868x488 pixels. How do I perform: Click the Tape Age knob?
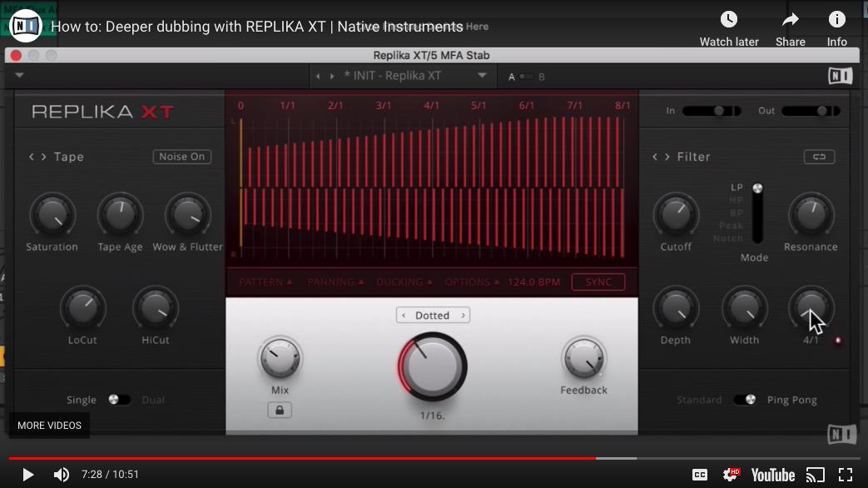click(x=120, y=214)
